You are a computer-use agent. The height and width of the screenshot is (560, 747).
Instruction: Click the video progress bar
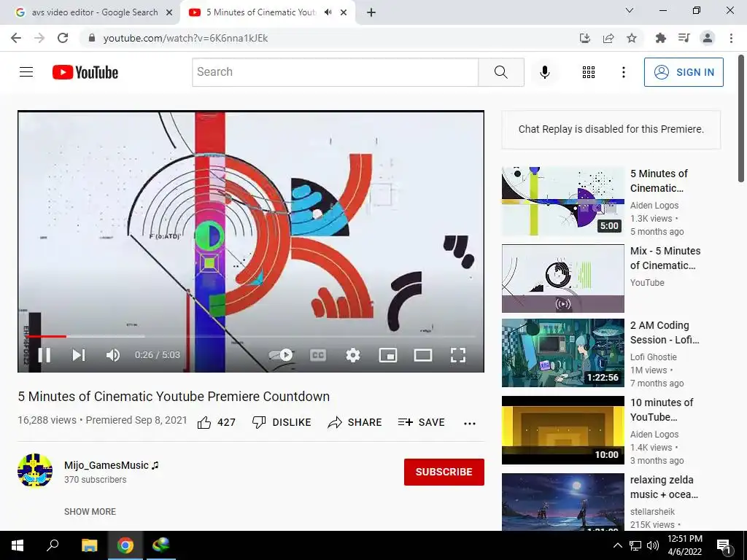pyautogui.click(x=251, y=336)
